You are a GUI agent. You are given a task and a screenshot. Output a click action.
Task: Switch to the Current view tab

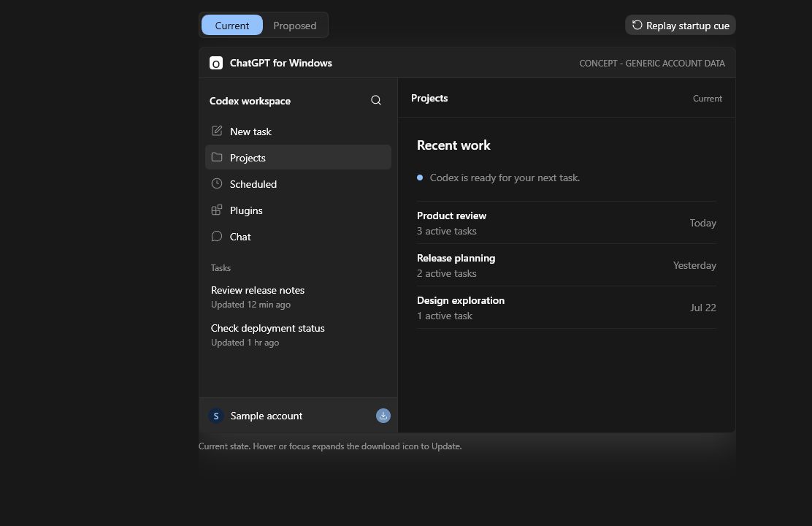(x=231, y=26)
